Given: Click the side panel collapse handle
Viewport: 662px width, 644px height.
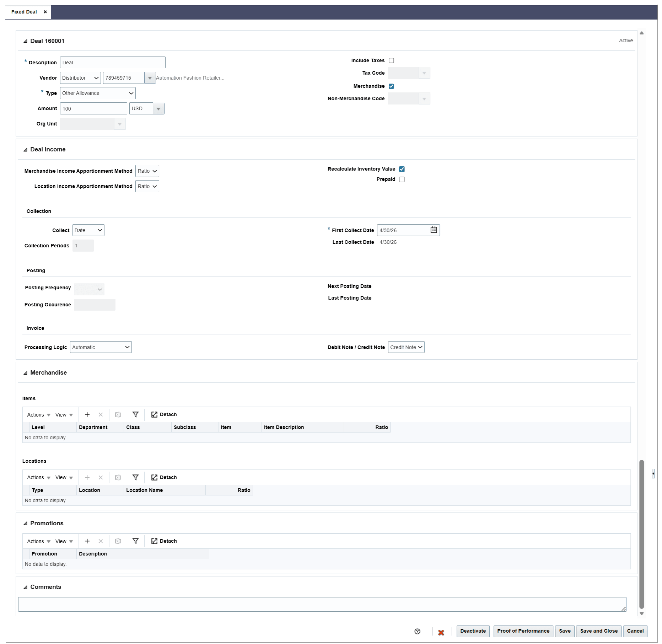Looking at the screenshot, I should 653,473.
